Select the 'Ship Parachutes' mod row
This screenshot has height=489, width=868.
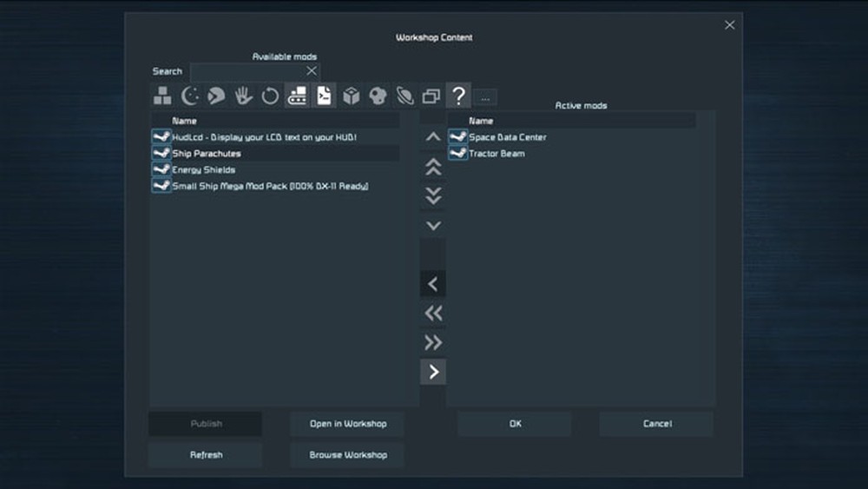275,154
